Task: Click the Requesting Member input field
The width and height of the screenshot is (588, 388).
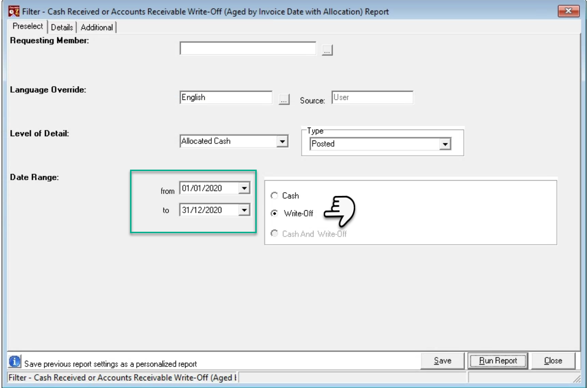Action: click(x=248, y=48)
